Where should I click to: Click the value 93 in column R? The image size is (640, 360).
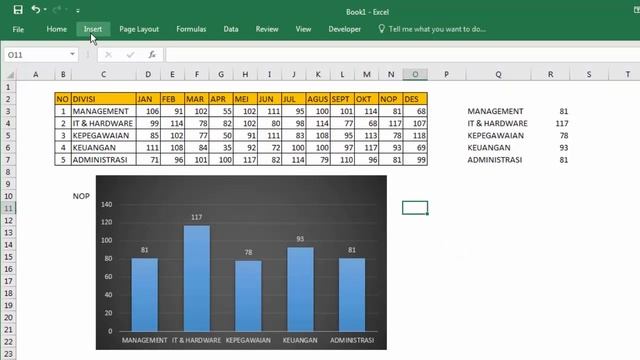(564, 147)
